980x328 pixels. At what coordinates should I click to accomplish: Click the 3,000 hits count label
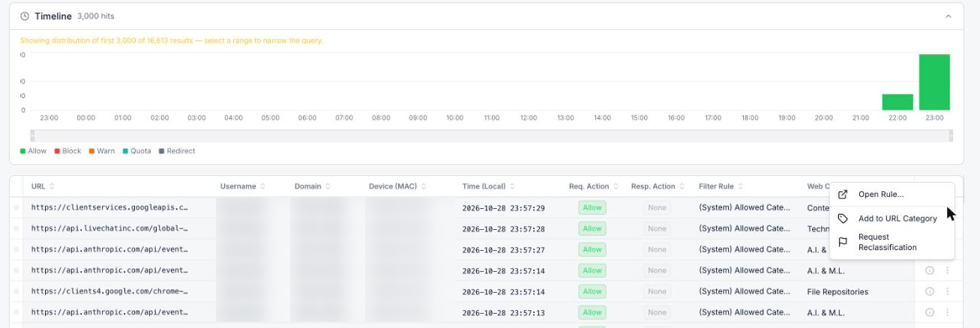point(96,16)
